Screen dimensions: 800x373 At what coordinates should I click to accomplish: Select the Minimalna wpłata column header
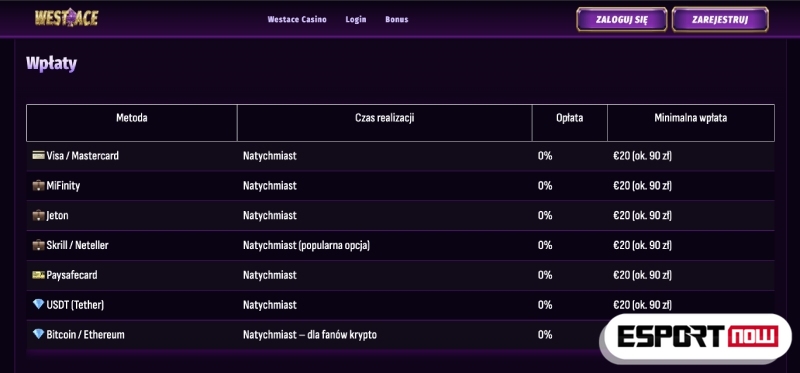click(x=691, y=118)
